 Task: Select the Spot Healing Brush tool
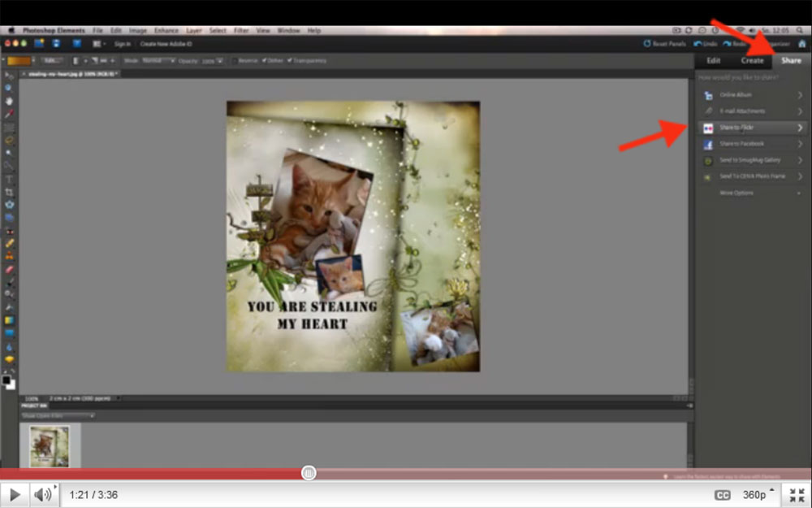pyautogui.click(x=9, y=243)
